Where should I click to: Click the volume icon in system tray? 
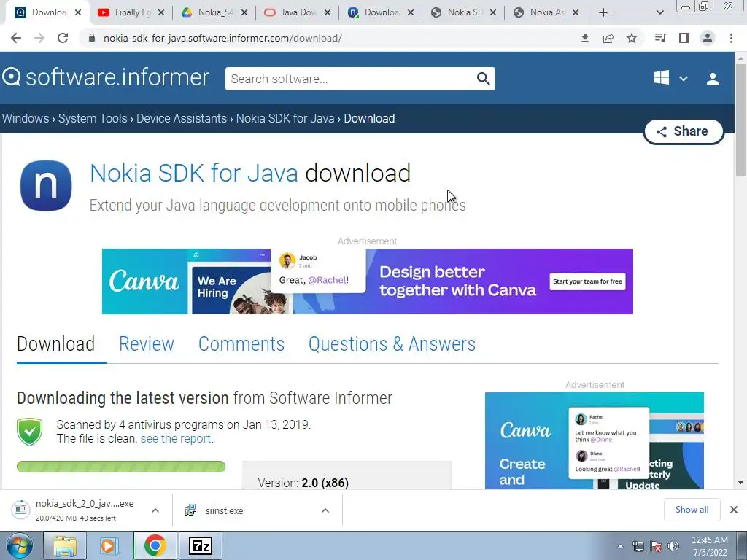[673, 546]
